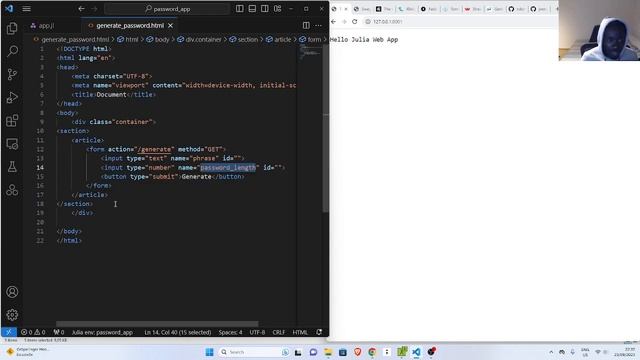The height and width of the screenshot is (360, 640).
Task: Click line number 14 in gutter
Action: pos(40,168)
